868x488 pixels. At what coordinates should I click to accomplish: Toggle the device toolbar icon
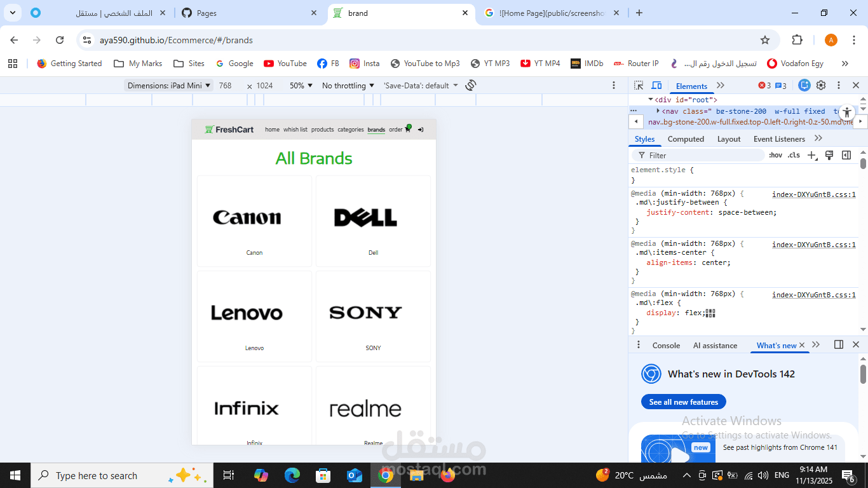(657, 86)
